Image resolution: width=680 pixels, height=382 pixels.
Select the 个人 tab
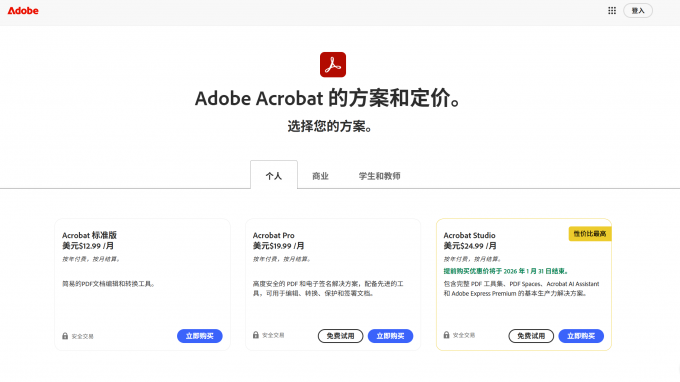(274, 176)
